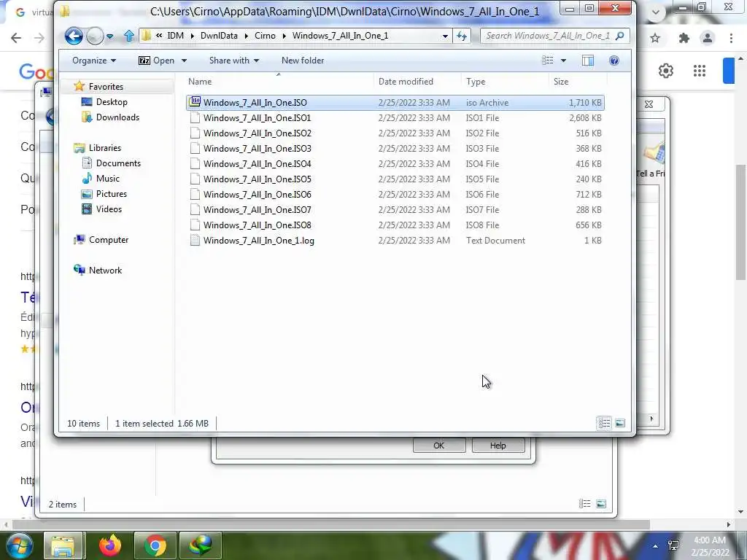Expand the Open button dropdown arrow
This screenshot has width=747, height=560.
[x=184, y=61]
